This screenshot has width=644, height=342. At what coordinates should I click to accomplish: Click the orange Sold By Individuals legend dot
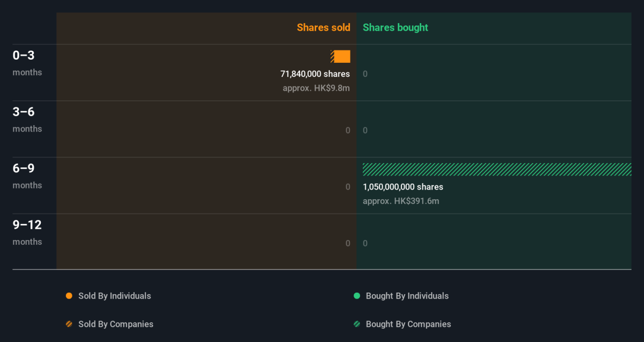[69, 296]
